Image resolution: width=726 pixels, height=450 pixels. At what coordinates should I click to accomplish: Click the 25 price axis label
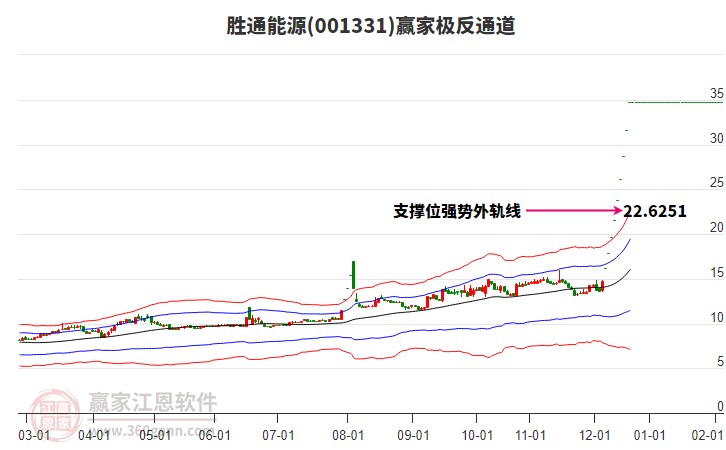[717, 183]
